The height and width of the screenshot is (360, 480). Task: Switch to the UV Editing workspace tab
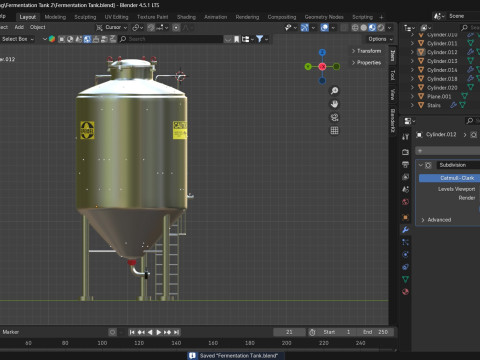116,17
